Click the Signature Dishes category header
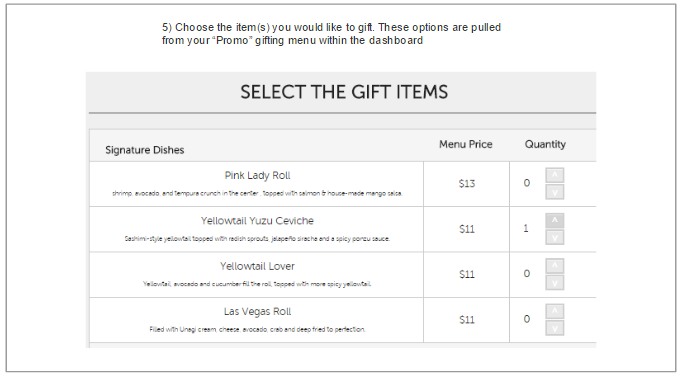The height and width of the screenshot is (377, 682). coord(144,150)
